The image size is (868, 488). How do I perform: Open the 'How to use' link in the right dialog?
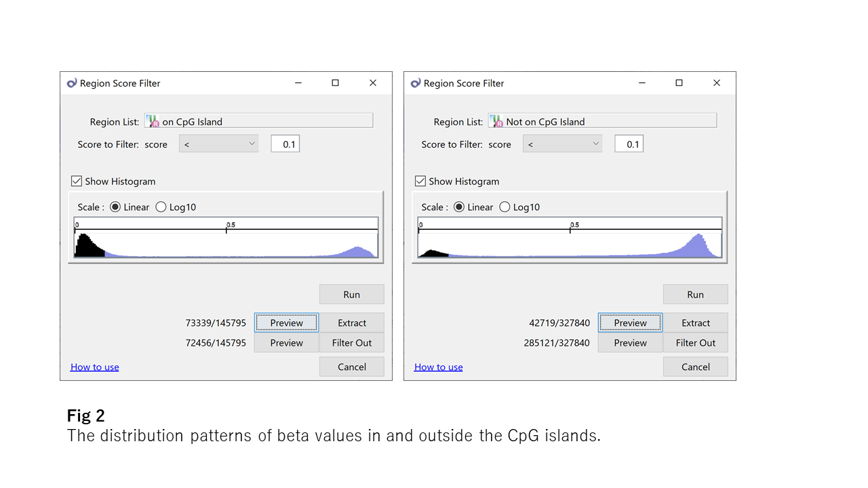click(439, 367)
